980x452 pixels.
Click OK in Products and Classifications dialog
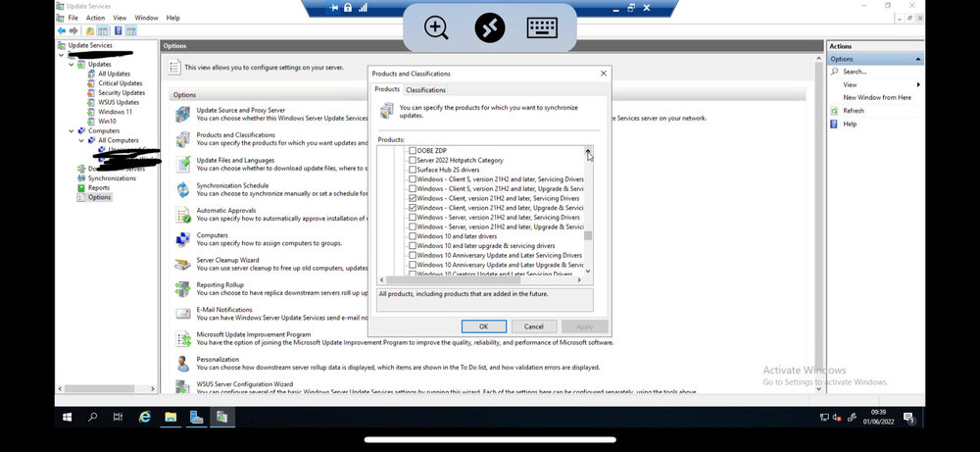(484, 326)
